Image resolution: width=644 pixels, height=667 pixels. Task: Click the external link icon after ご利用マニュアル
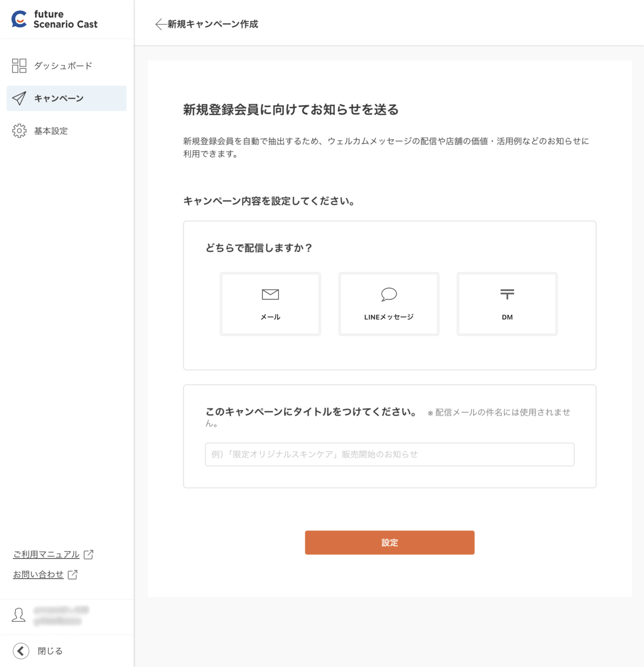(x=88, y=554)
